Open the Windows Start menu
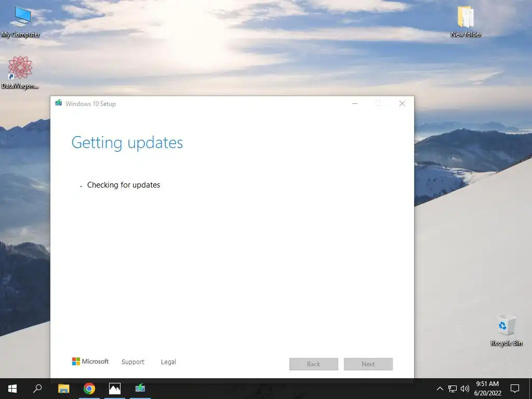This screenshot has width=532, height=399. click(12, 389)
